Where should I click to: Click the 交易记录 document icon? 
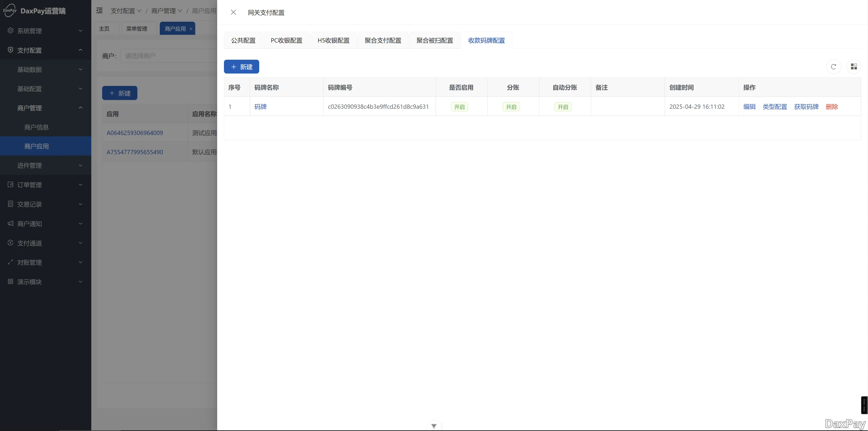[10, 204]
